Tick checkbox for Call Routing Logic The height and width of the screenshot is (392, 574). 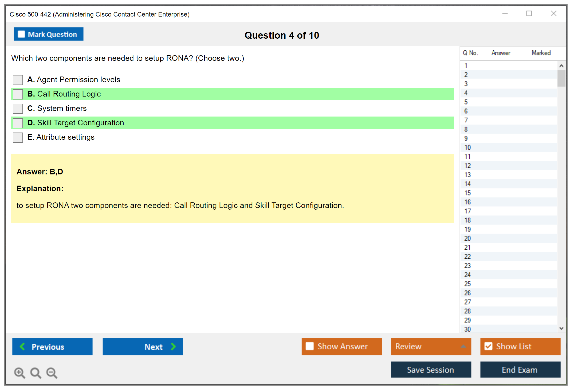18,94
